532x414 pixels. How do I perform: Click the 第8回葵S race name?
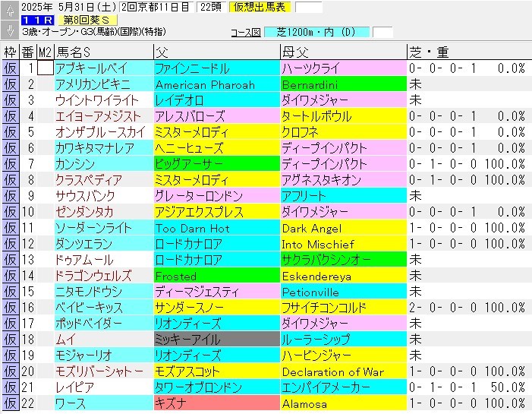87,20
